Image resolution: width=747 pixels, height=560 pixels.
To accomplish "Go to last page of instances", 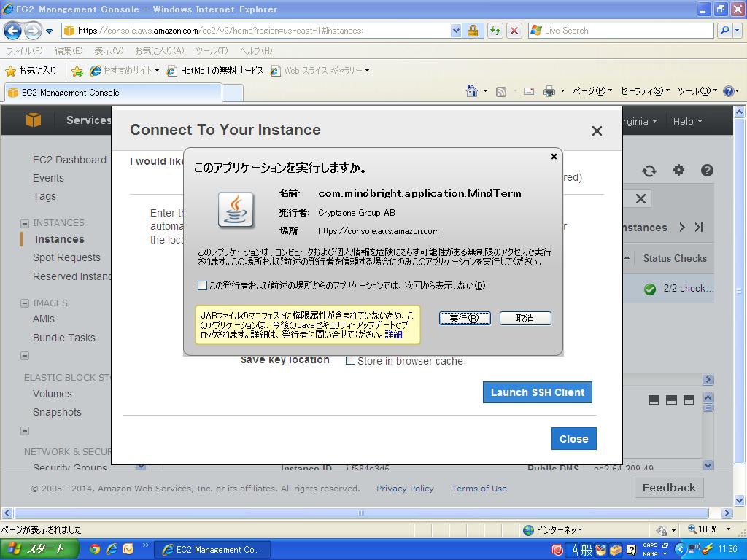I will (699, 227).
